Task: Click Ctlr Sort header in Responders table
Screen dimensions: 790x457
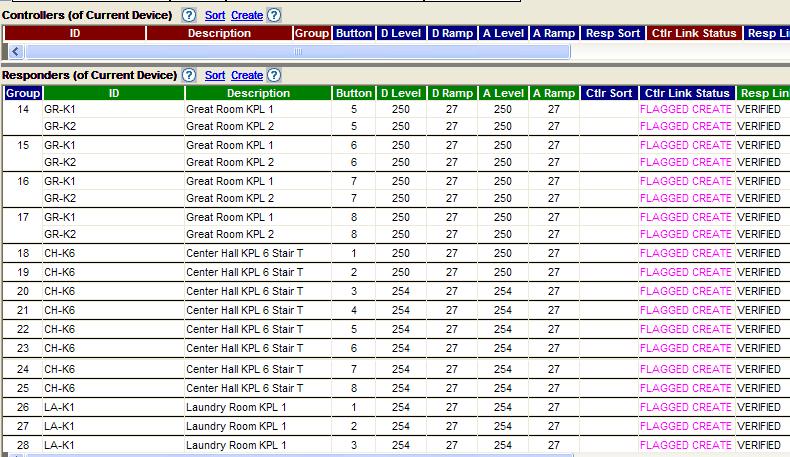Action: tap(609, 93)
